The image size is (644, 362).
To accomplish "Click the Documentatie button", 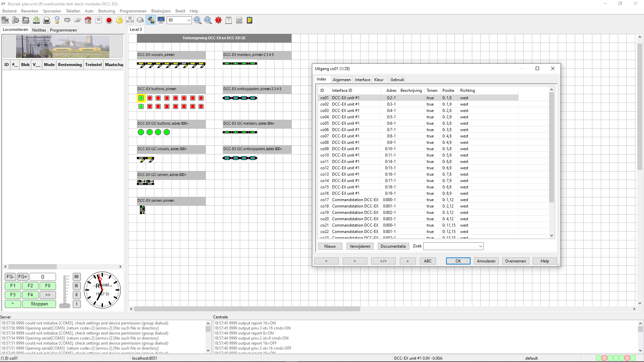I will (x=393, y=246).
